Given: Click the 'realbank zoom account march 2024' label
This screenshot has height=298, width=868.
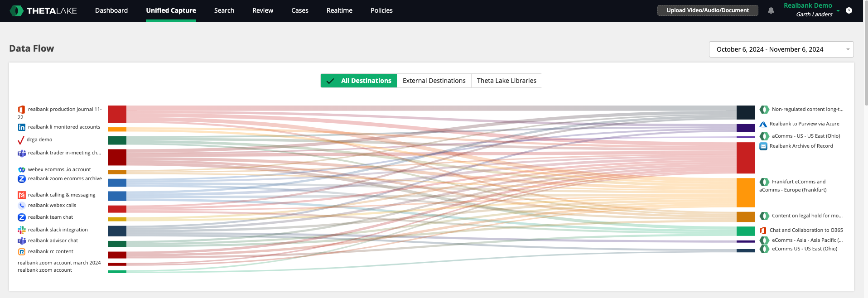Looking at the screenshot, I should 59,263.
